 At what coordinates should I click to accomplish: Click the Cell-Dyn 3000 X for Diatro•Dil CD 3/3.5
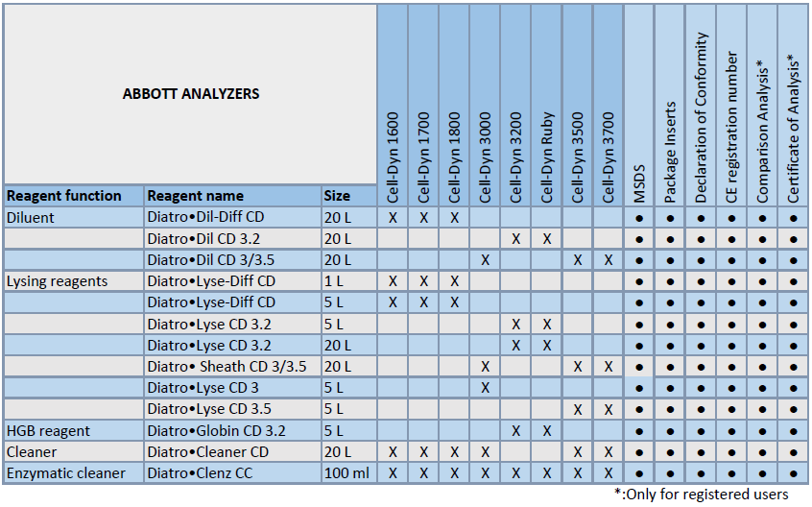(485, 260)
